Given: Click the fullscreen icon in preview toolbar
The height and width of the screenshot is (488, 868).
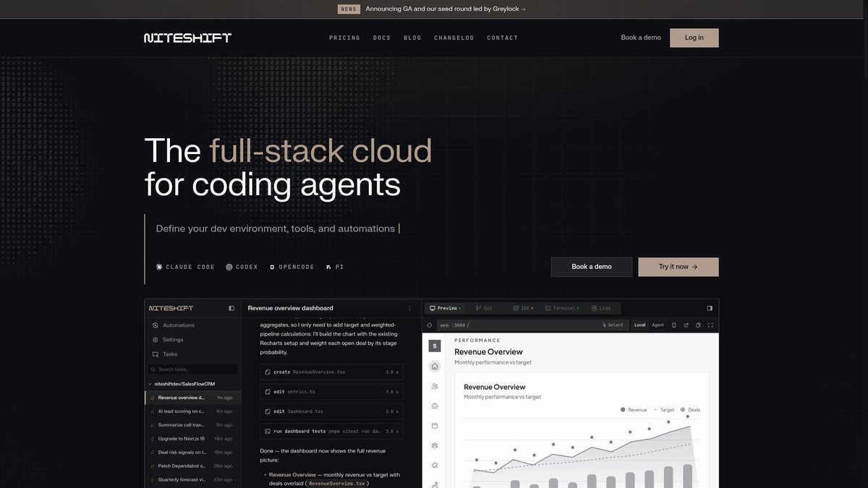Looking at the screenshot, I should pos(710,325).
